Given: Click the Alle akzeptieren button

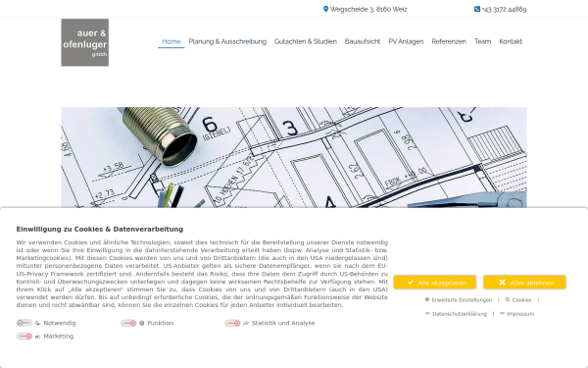Looking at the screenshot, I should click(435, 283).
